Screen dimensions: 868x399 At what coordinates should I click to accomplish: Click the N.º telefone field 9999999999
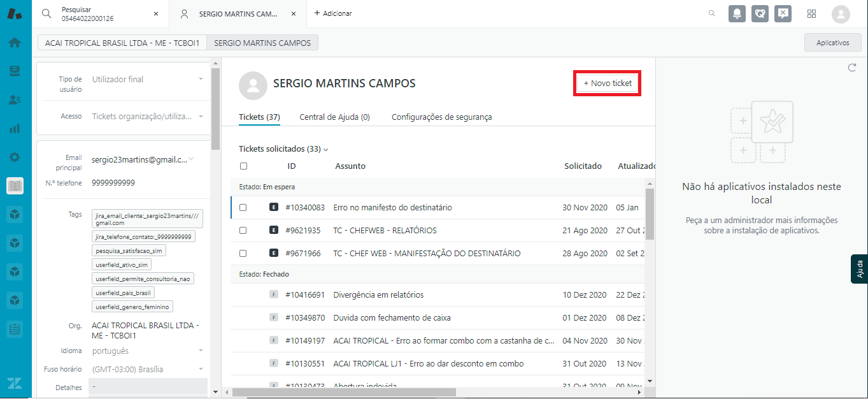113,183
